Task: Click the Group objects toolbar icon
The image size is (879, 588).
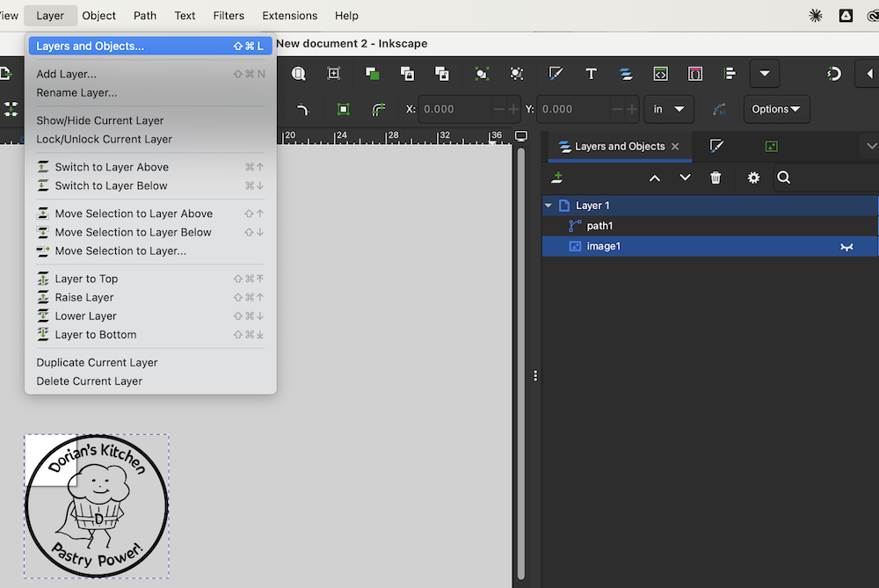Action: (482, 74)
